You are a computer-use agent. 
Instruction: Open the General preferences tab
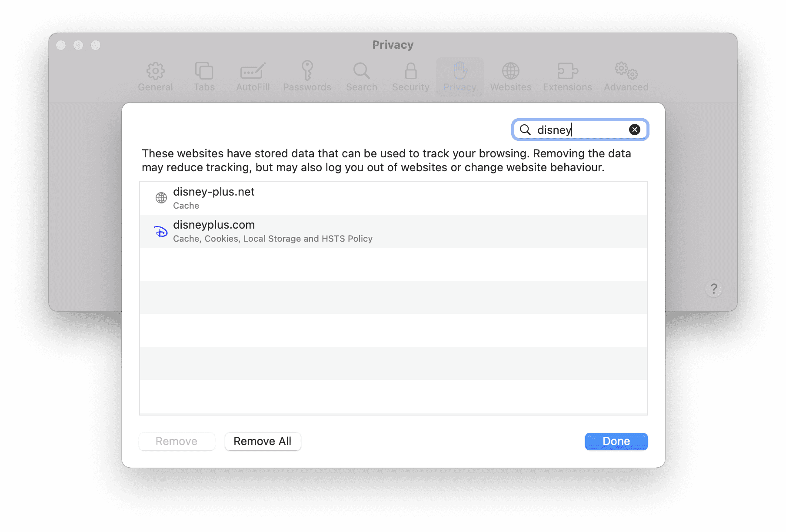point(155,77)
